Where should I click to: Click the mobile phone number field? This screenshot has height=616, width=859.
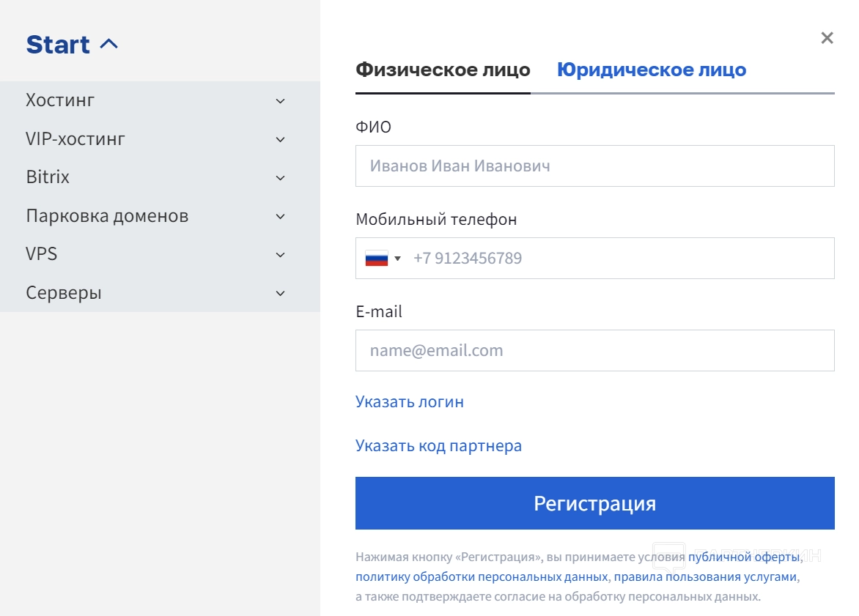[619, 259]
